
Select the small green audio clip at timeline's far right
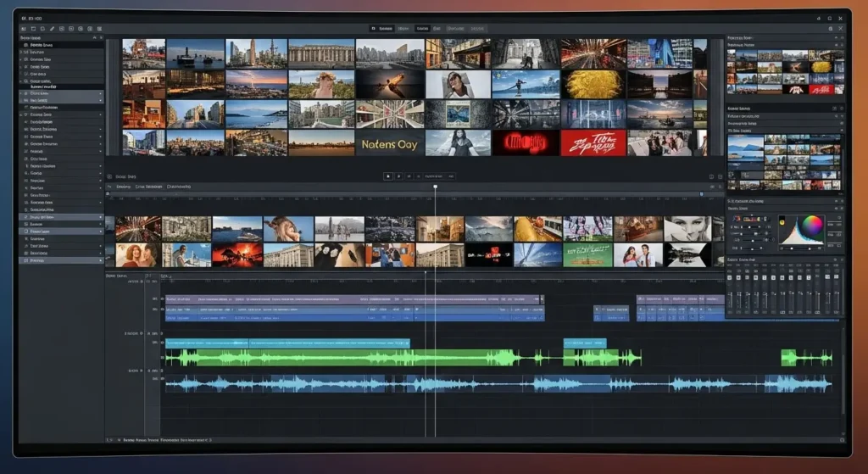click(x=806, y=358)
